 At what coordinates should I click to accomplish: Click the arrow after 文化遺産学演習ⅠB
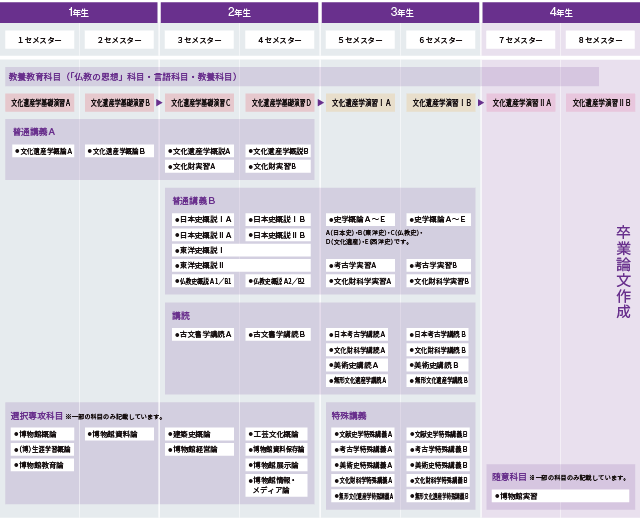480,103
